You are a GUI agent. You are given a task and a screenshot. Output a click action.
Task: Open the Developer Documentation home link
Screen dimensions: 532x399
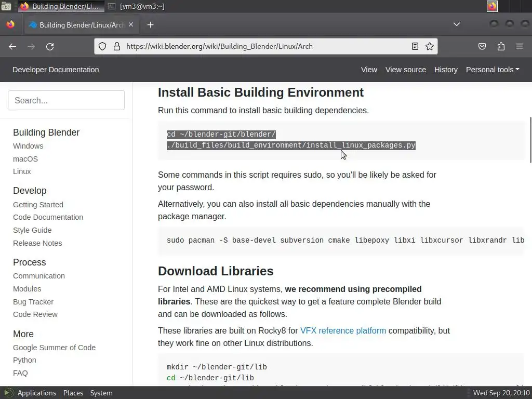[56, 70]
